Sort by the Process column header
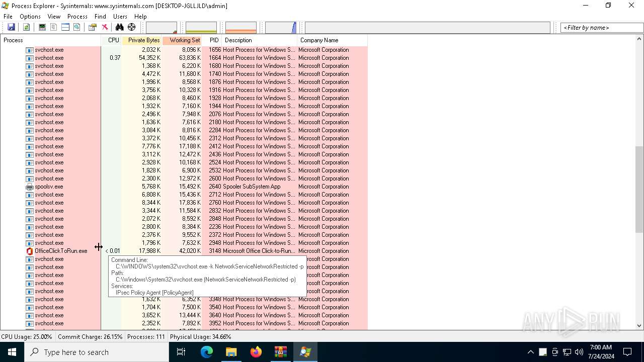This screenshot has width=644, height=362. point(51,40)
